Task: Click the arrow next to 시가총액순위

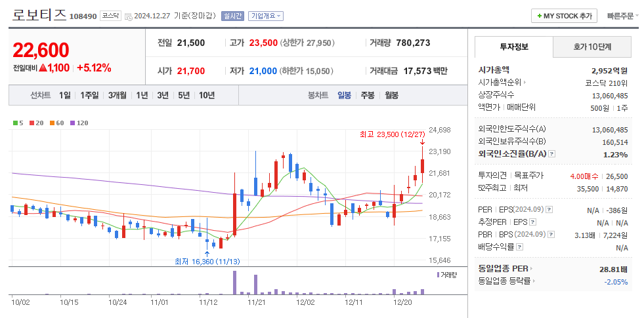Action: [x=525, y=83]
